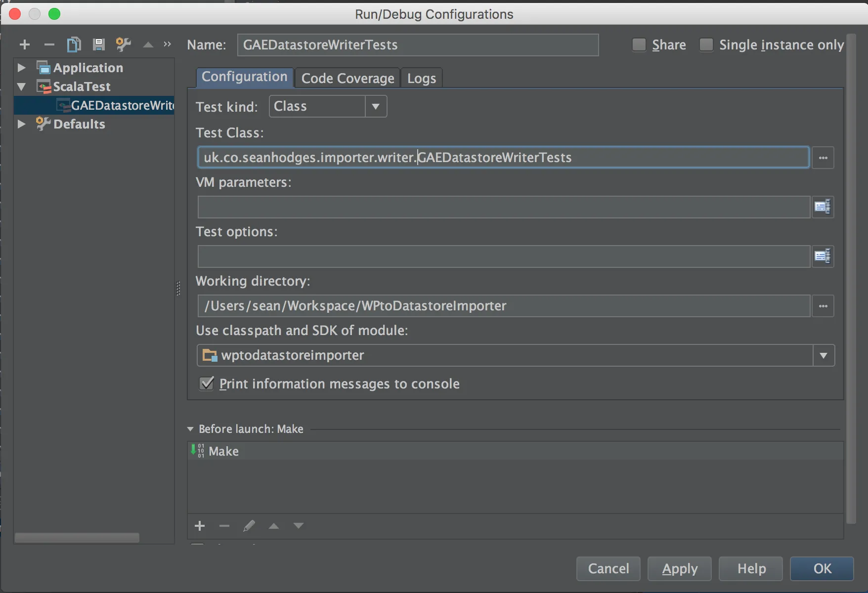The height and width of the screenshot is (593, 868).
Task: Browse for the Test Class
Action: coord(823,158)
